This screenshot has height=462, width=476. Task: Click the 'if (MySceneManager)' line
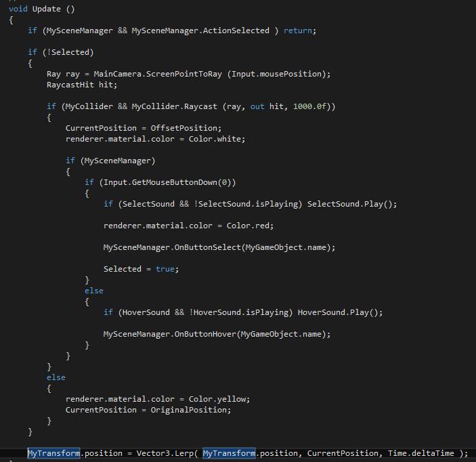click(x=110, y=161)
